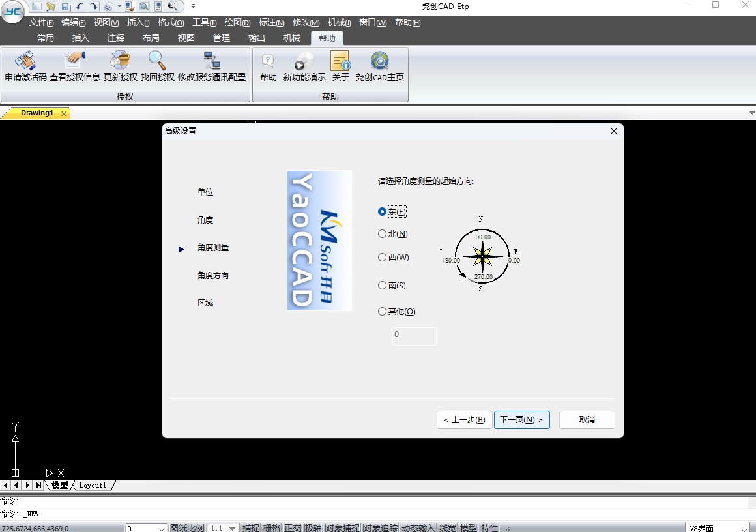756x532 pixels.
Task: Switch to the 输出 ribbon tab
Action: (x=257, y=38)
